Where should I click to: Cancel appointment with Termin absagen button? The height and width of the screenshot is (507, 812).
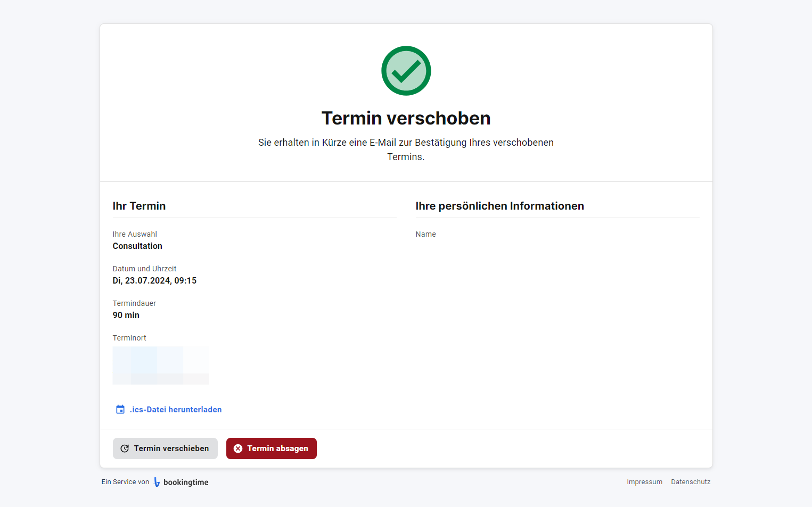tap(272, 448)
